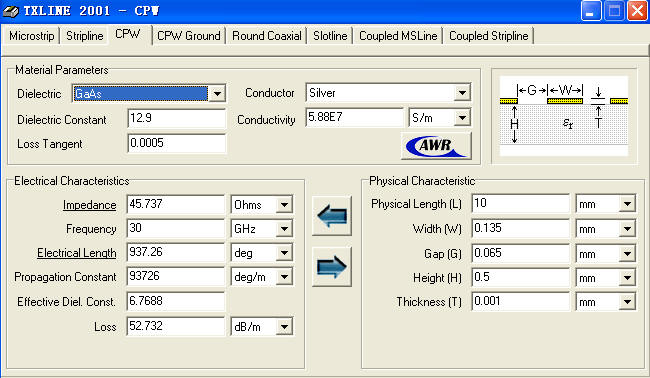
Task: Select the CPW tab
Action: click(128, 34)
